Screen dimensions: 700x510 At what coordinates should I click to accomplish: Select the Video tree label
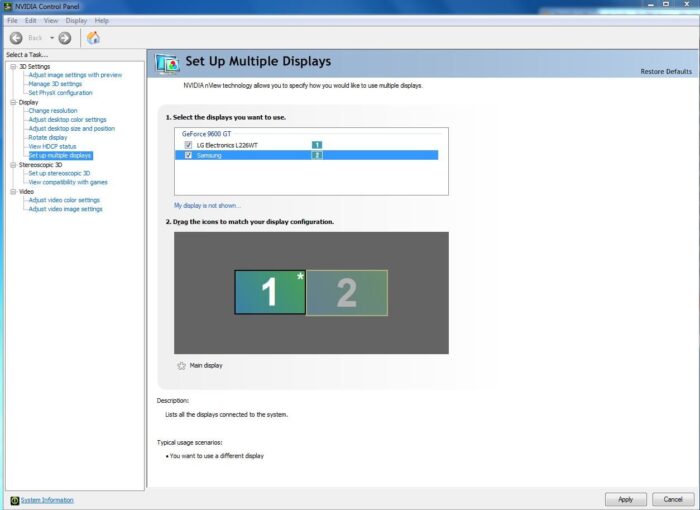[26, 192]
